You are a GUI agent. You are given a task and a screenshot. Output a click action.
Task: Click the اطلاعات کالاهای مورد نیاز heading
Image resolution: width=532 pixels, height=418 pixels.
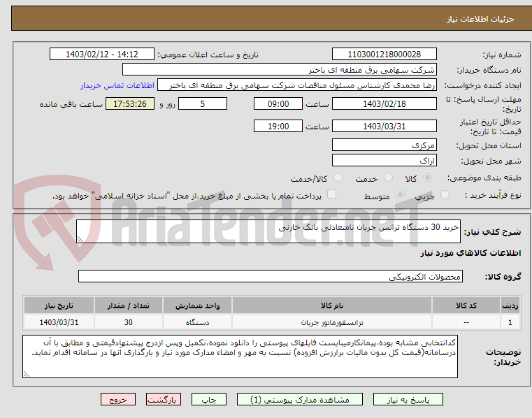[x=470, y=253]
